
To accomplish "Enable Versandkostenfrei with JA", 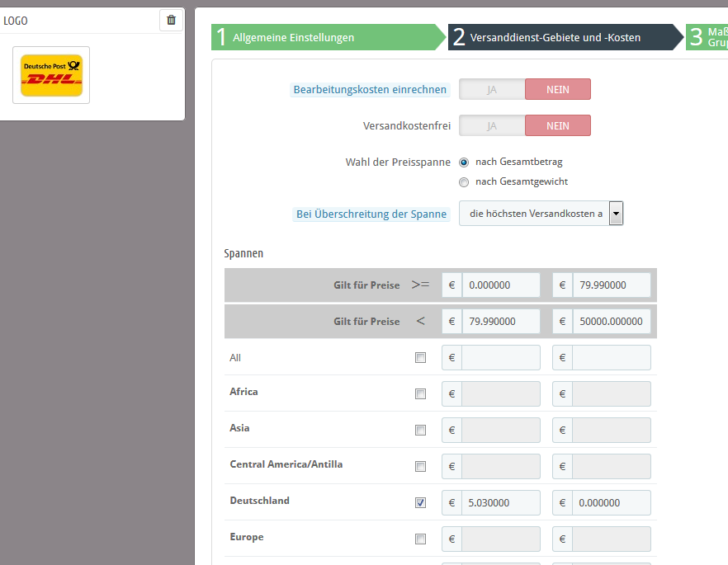I will [x=492, y=125].
